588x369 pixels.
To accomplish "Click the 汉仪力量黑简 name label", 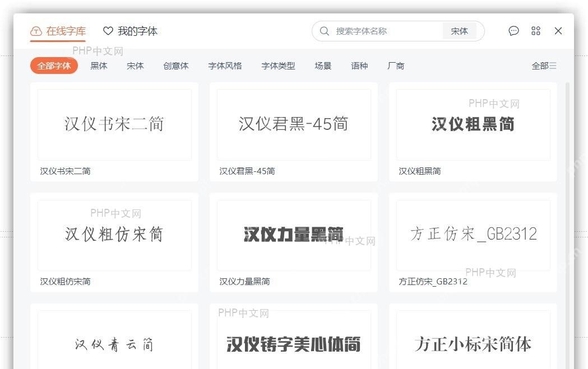I will (x=244, y=281).
